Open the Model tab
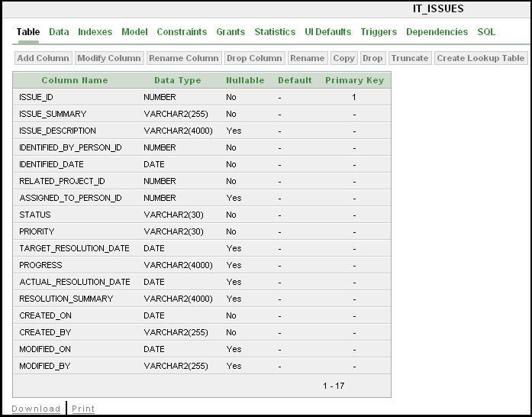 [134, 32]
